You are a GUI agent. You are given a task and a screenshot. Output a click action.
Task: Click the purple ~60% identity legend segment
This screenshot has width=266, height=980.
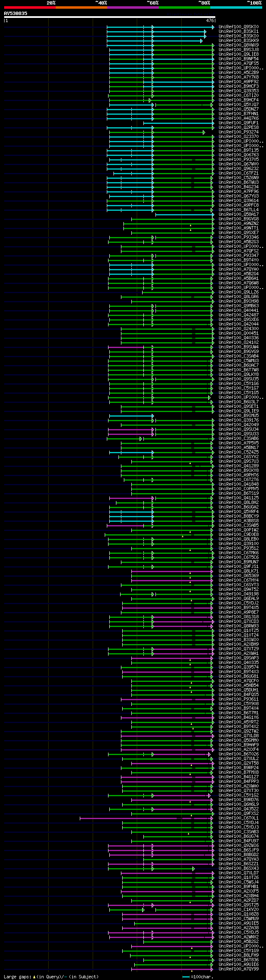pyautogui.click(x=133, y=7)
